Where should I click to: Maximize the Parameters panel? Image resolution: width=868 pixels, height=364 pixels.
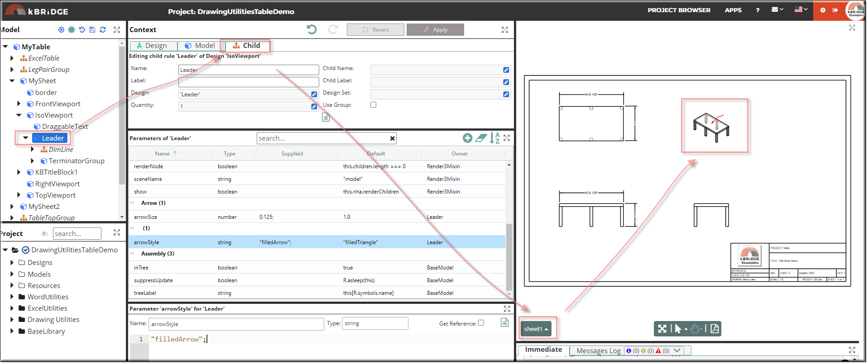507,138
